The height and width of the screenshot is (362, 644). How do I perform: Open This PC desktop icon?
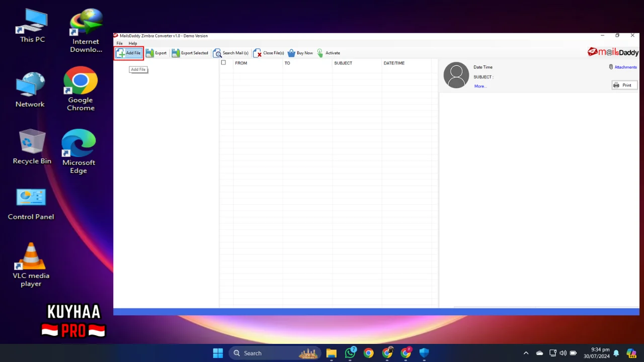coord(32,26)
